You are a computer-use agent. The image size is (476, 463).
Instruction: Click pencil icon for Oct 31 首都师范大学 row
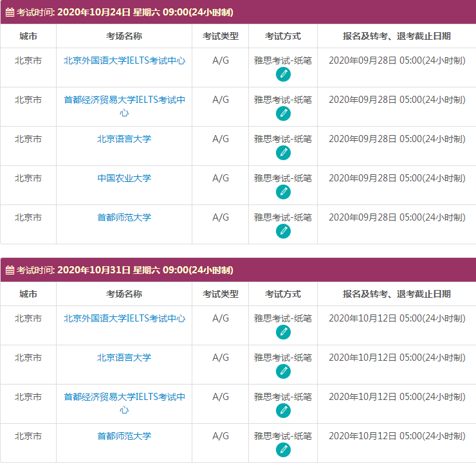click(283, 449)
